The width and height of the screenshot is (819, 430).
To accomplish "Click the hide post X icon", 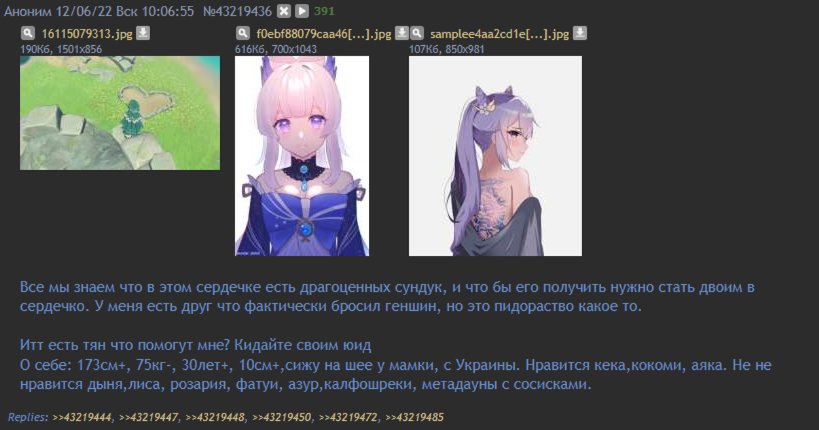I will (284, 11).
